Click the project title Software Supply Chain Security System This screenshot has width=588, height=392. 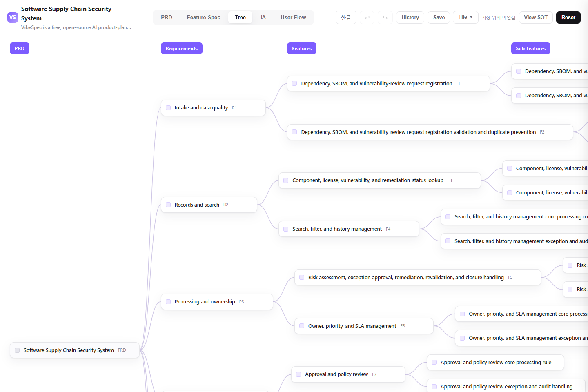tap(66, 13)
